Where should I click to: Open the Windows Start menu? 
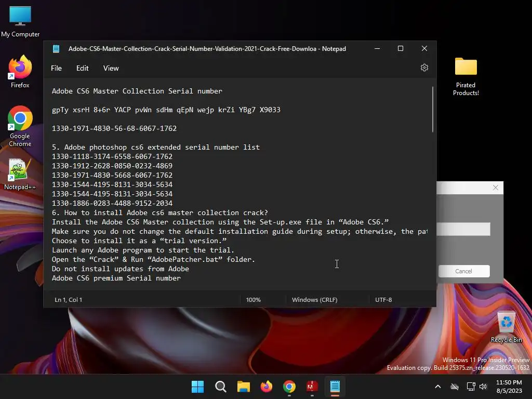197,387
